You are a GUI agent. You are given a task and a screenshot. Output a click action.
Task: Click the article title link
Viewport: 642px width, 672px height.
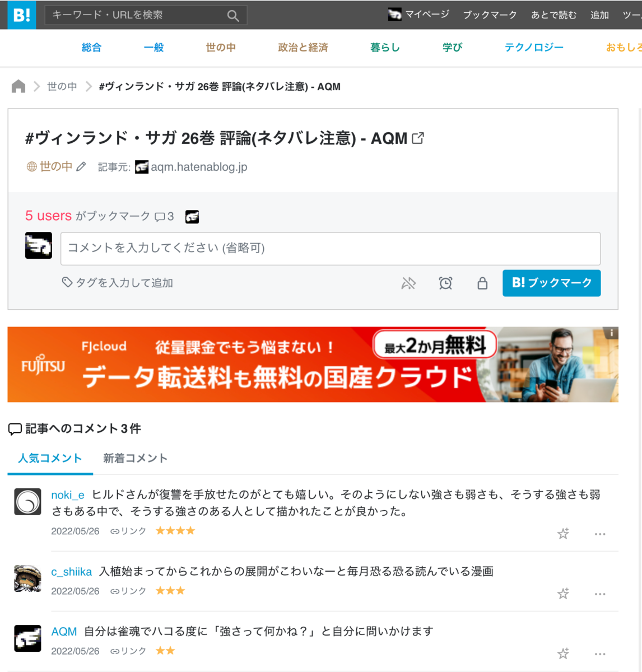point(216,138)
